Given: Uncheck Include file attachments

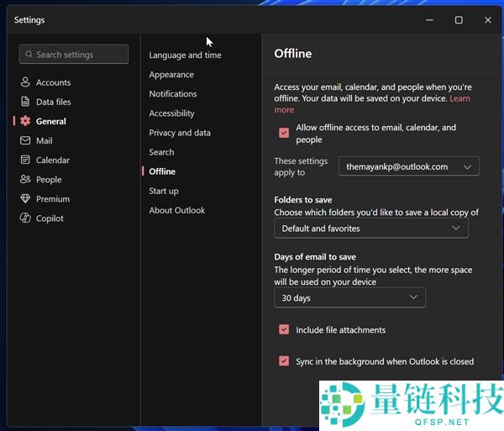Looking at the screenshot, I should coord(284,329).
